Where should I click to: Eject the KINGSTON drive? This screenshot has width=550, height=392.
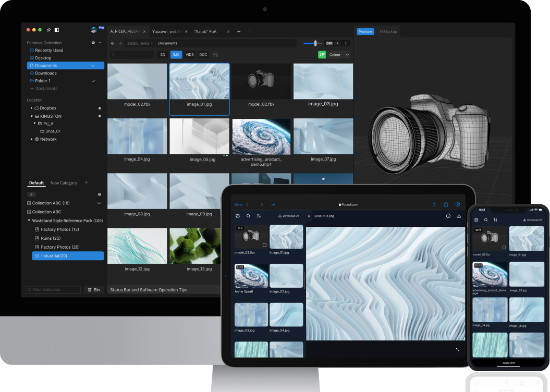click(x=100, y=116)
